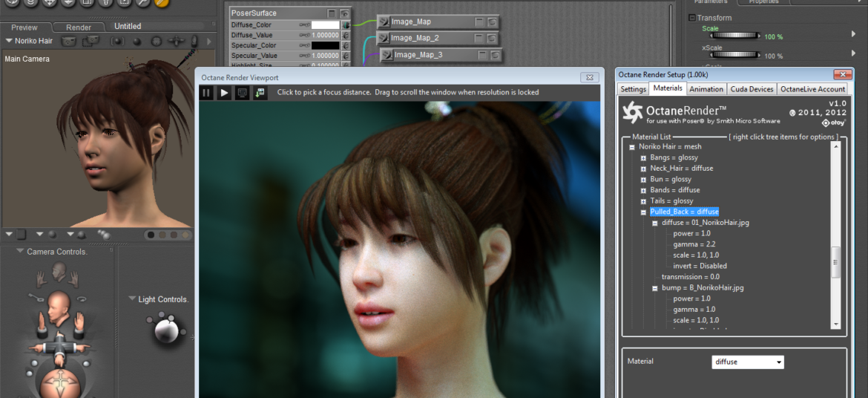Collapse the Pulled_Back = diffuse tree item
This screenshot has height=398, width=868.
coord(643,212)
